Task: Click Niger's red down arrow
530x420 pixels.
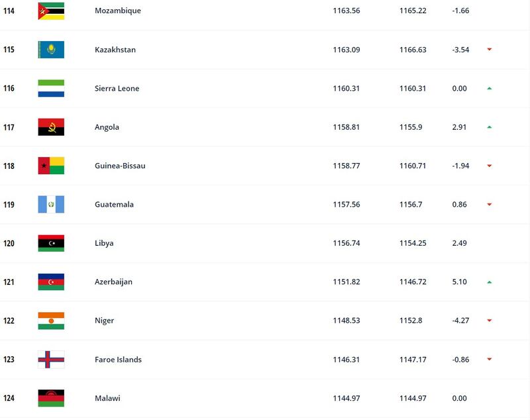Action: point(489,321)
